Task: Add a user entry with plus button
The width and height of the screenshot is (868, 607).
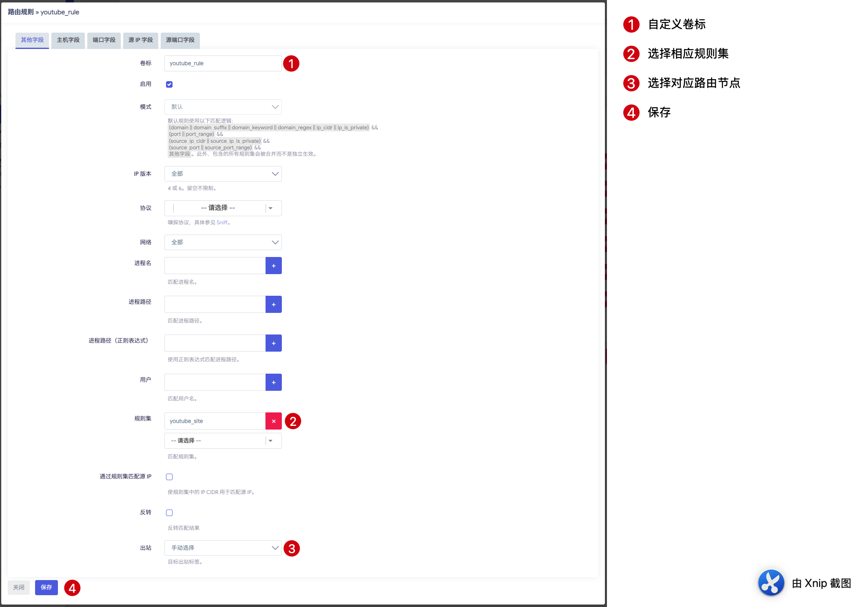Action: (x=273, y=382)
